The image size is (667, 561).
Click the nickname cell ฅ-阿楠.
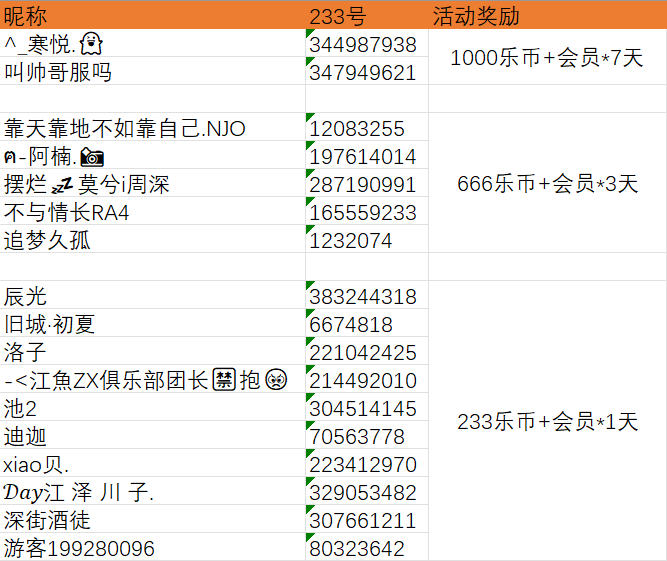click(x=152, y=155)
